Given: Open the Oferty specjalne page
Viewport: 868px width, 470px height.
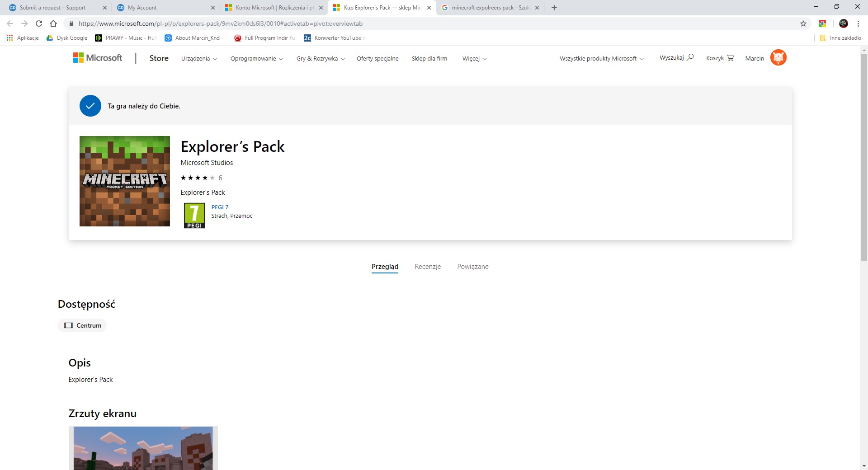Looking at the screenshot, I should pos(377,59).
